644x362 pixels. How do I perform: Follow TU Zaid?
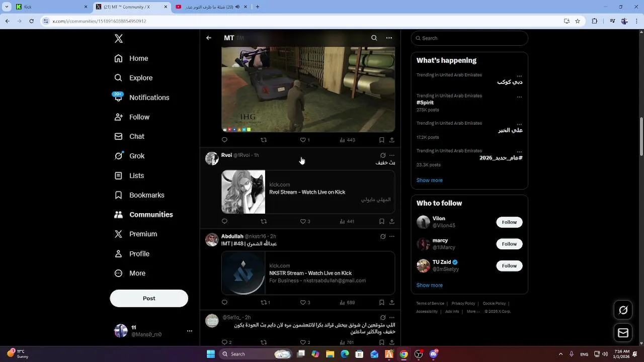coord(509,265)
